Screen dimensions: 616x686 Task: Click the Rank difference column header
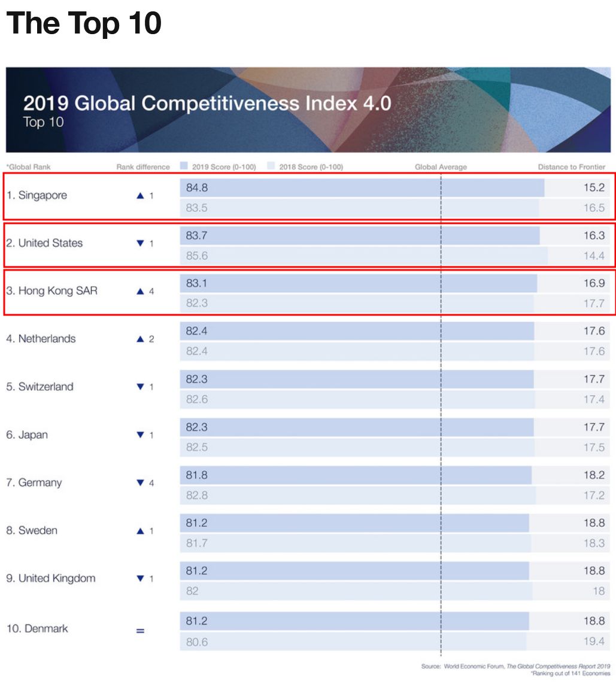pos(143,167)
